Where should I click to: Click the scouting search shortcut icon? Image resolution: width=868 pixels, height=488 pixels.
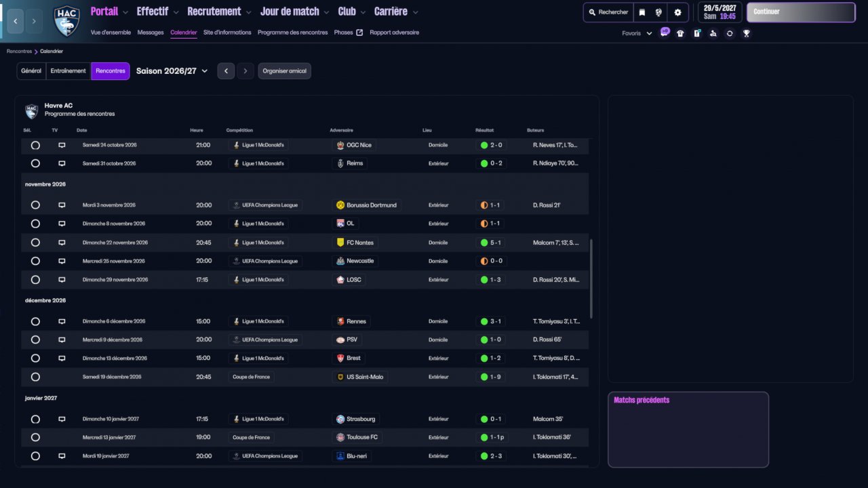click(x=713, y=33)
